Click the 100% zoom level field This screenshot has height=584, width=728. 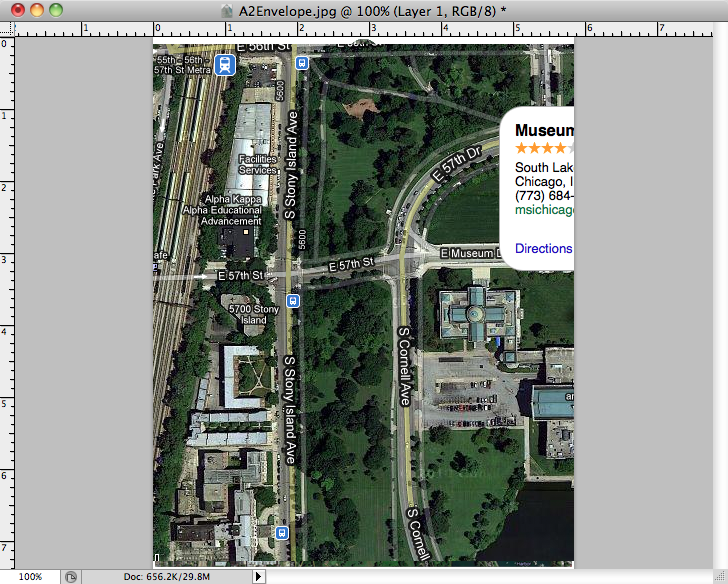tap(30, 577)
